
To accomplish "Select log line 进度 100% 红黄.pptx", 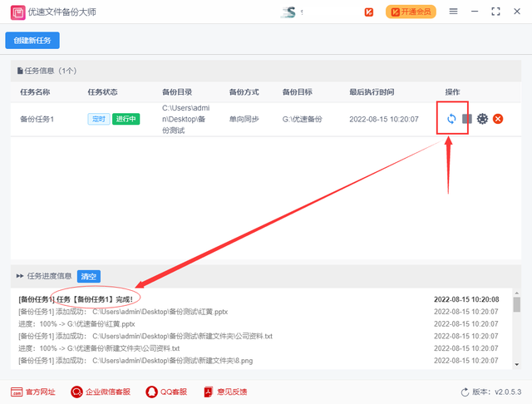I will coord(76,323).
